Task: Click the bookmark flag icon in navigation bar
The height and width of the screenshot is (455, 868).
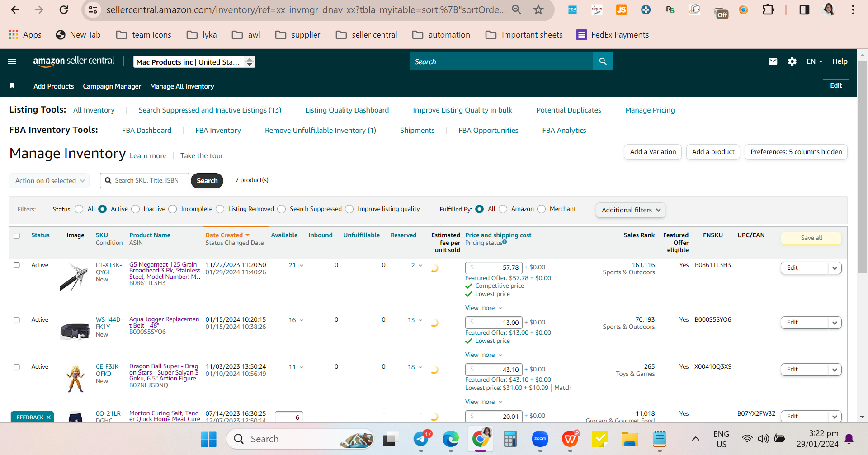Action: click(x=12, y=86)
